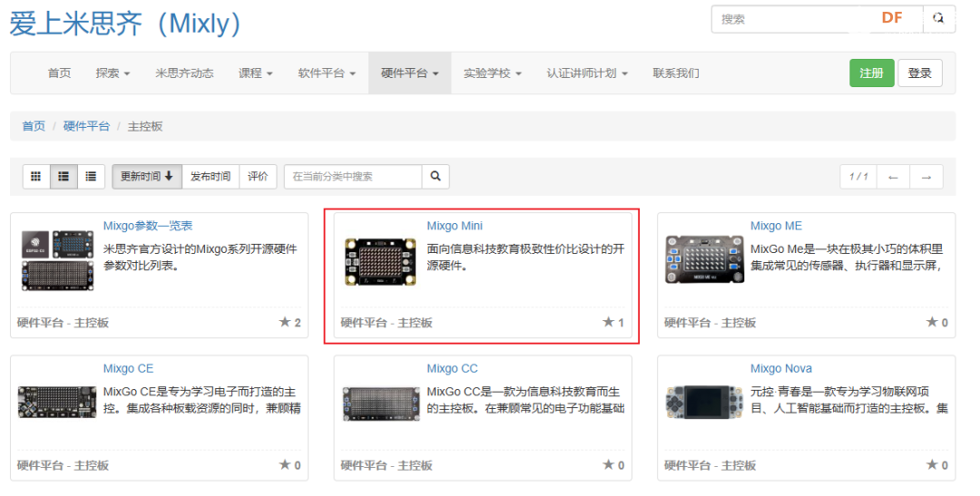This screenshot has height=496, width=980.
Task: Click the Mixgo CE board thumbnail
Action: [x=57, y=402]
